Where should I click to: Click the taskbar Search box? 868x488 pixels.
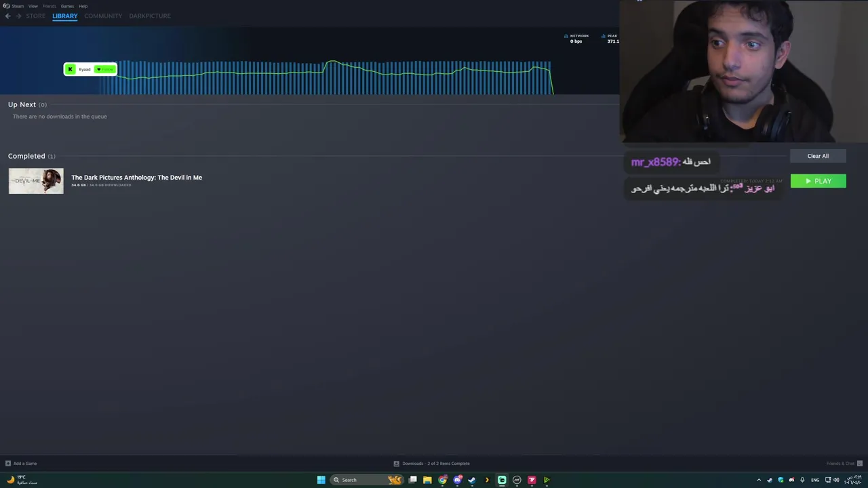(x=366, y=480)
